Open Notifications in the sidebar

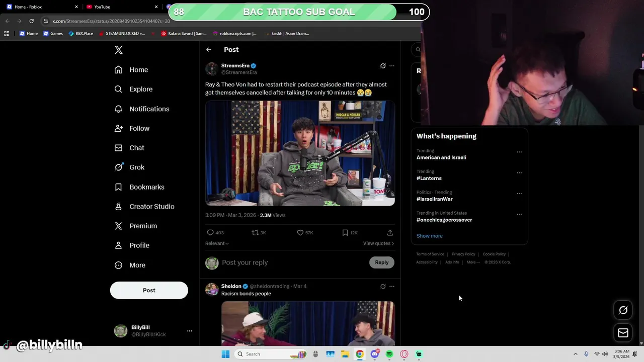click(142, 109)
